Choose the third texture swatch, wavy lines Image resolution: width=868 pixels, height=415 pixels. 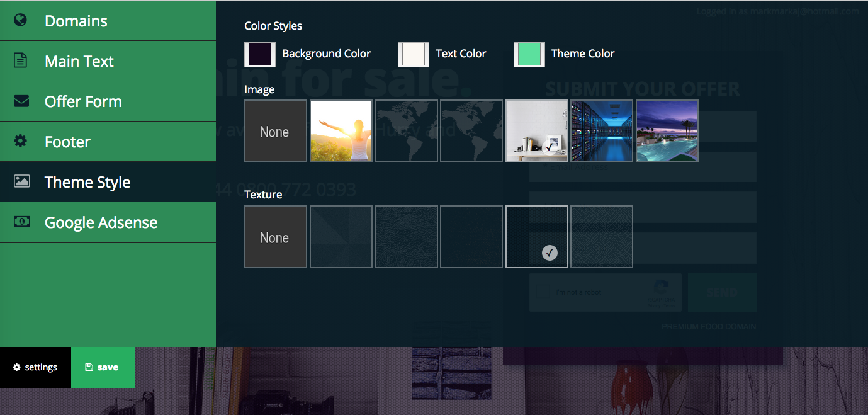click(x=407, y=237)
